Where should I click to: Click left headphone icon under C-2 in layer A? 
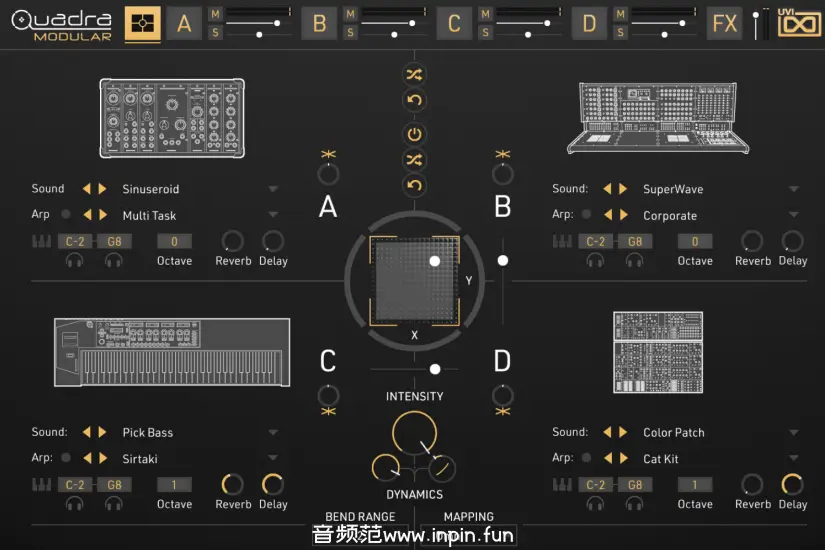74,260
